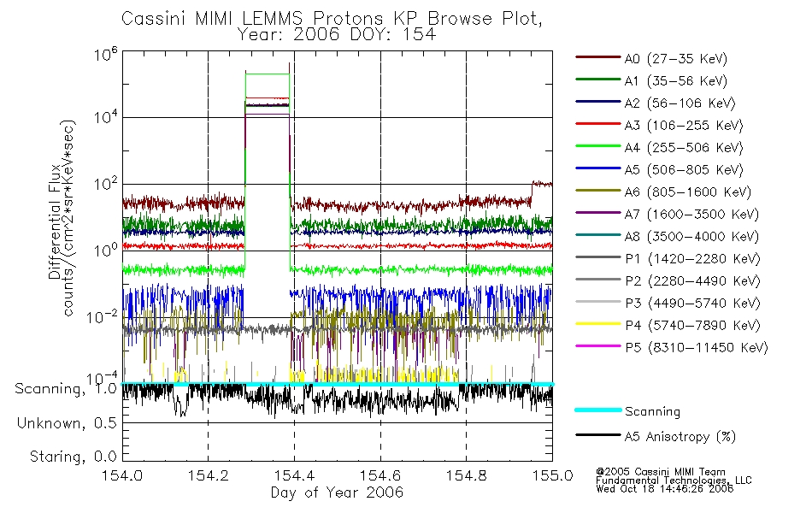Click the x-axis tick label 154.6

pos(380,475)
